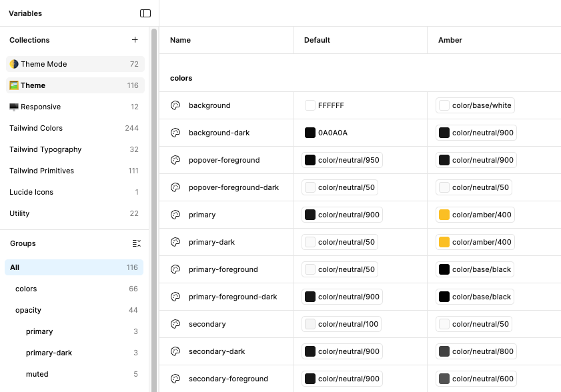
Task: Click the color/base/white alias chip
Action: [476, 105]
